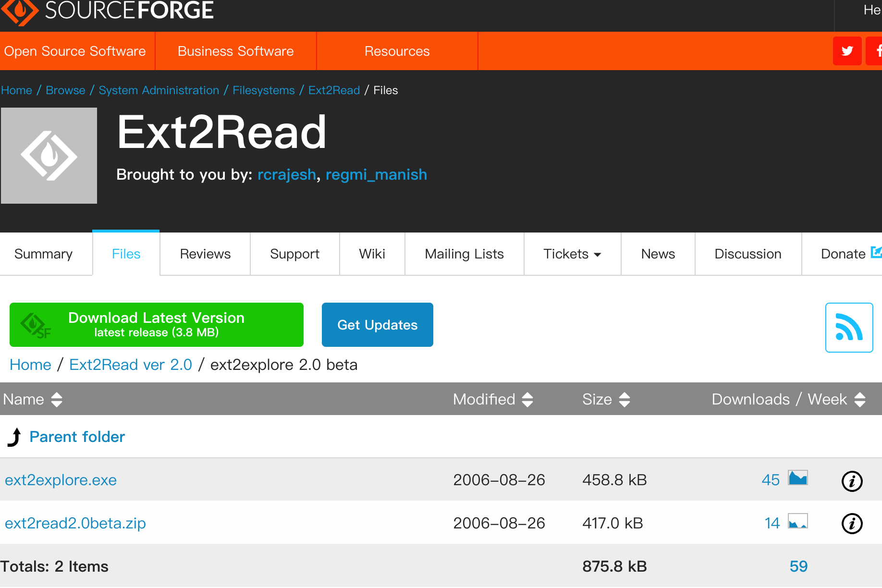This screenshot has height=588, width=882.
Task: Toggle sorting by the Size column
Action: pos(625,399)
